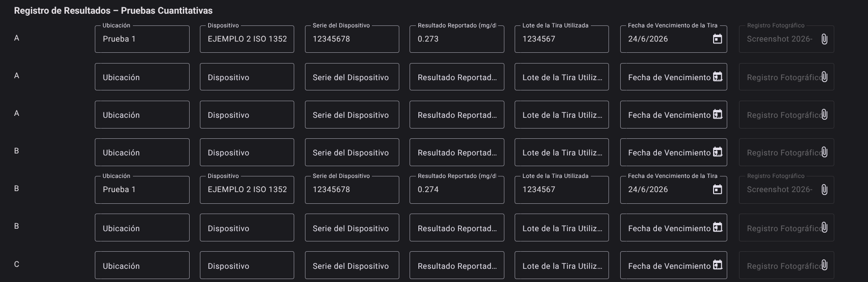Click Fecha de Vencimiento field in first B row
The width and height of the screenshot is (868, 282).
pyautogui.click(x=673, y=152)
